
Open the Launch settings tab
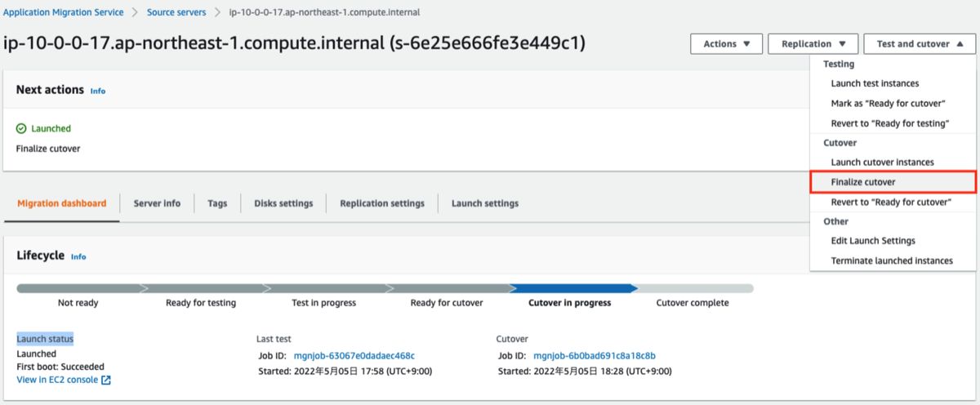(x=485, y=203)
